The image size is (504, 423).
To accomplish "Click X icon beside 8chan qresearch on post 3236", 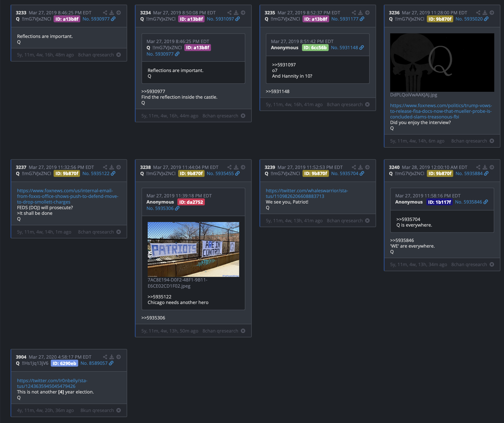I will [492, 141].
